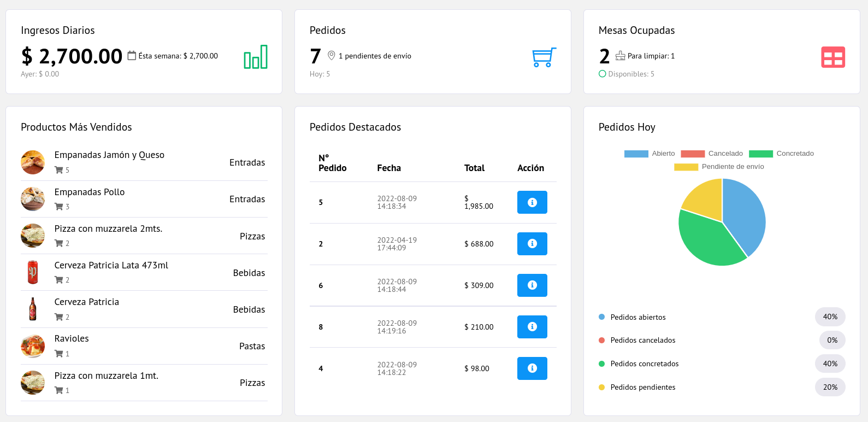View details of order 6 dated 14:18:44
The height and width of the screenshot is (422, 868).
[532, 285]
